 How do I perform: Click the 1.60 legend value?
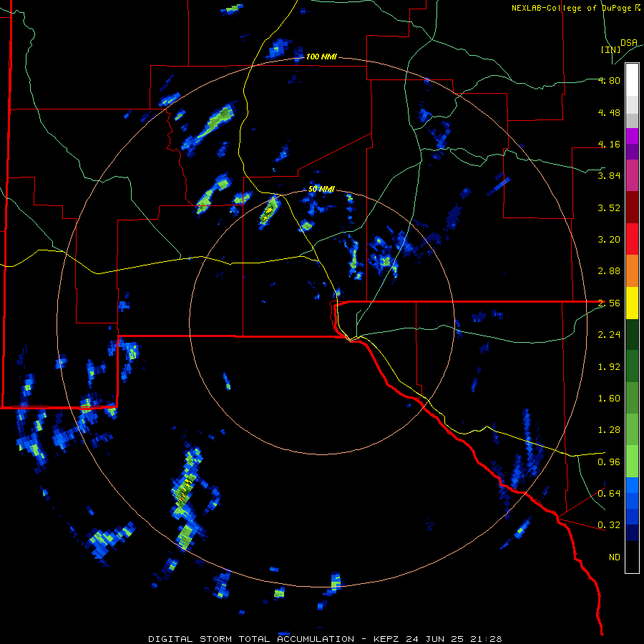click(x=609, y=399)
